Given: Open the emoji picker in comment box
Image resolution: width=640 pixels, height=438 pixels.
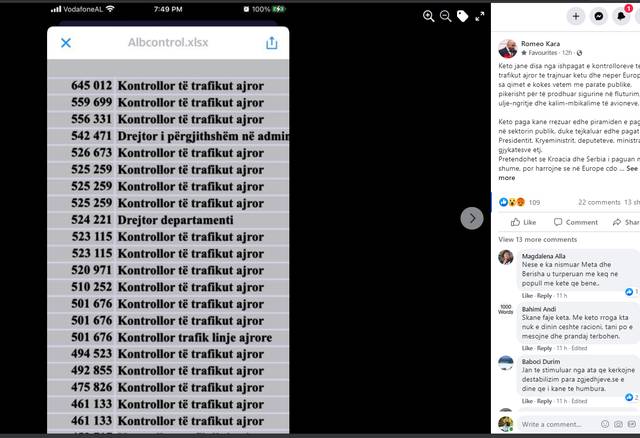Looking at the screenshot, I should 605,425.
